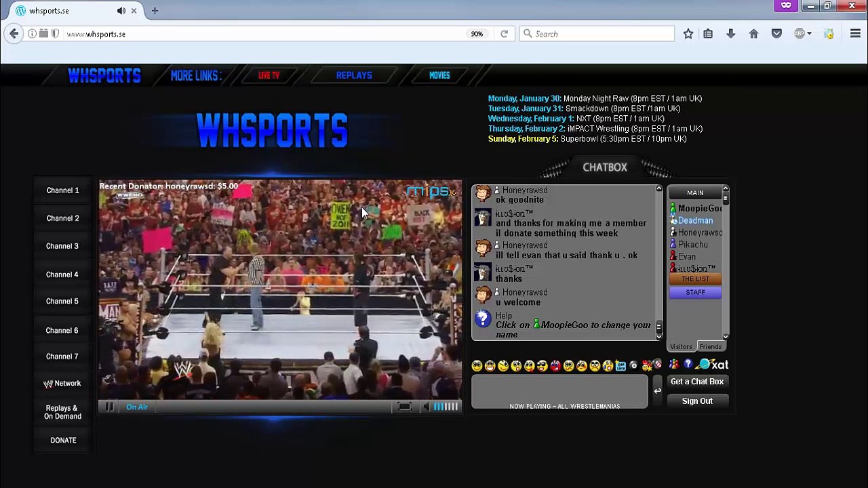Click the WHSPORTS logo in navigation bar

(x=104, y=75)
